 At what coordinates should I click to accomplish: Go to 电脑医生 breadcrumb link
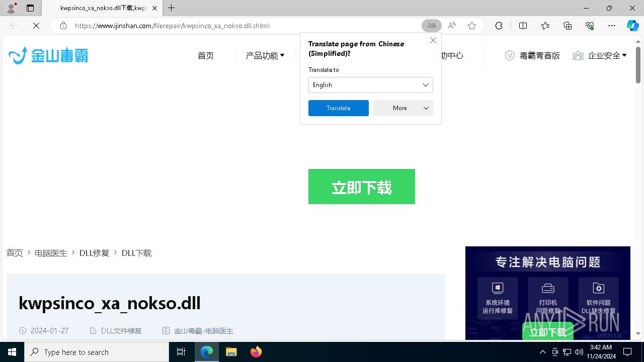coord(51,253)
